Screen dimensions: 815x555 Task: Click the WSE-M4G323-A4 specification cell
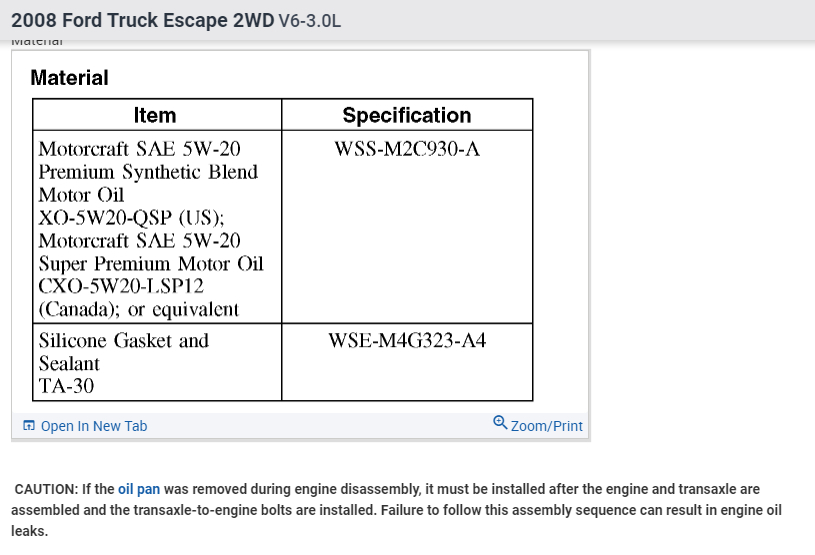click(407, 341)
